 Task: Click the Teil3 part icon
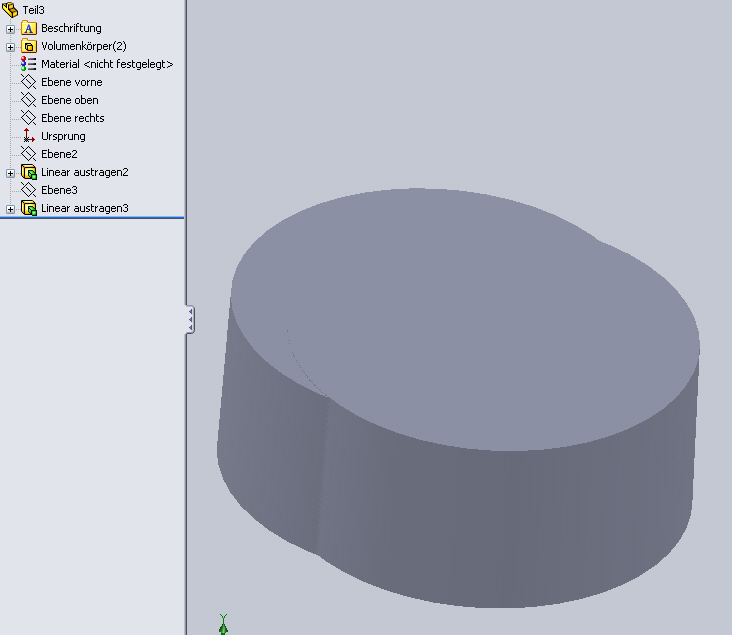pos(10,9)
